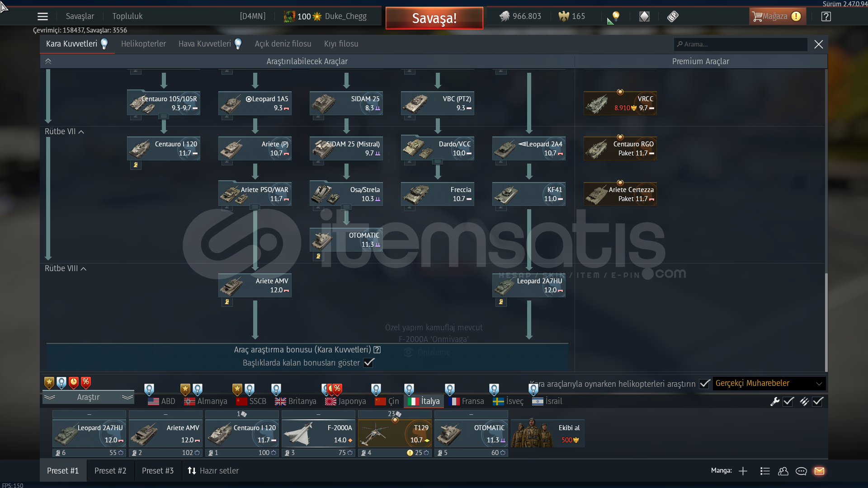Viewport: 868px width, 488px height.
Task: Switch to Preset #2
Action: click(110, 471)
